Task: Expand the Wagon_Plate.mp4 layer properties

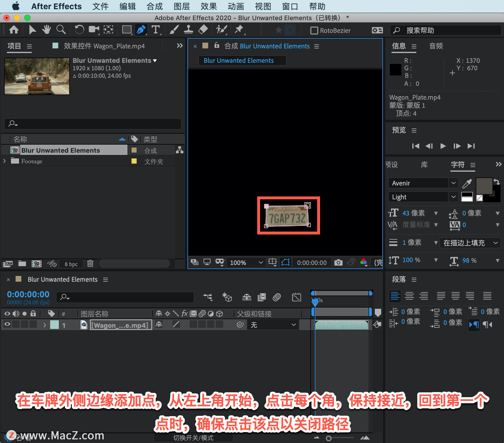Action: point(45,325)
